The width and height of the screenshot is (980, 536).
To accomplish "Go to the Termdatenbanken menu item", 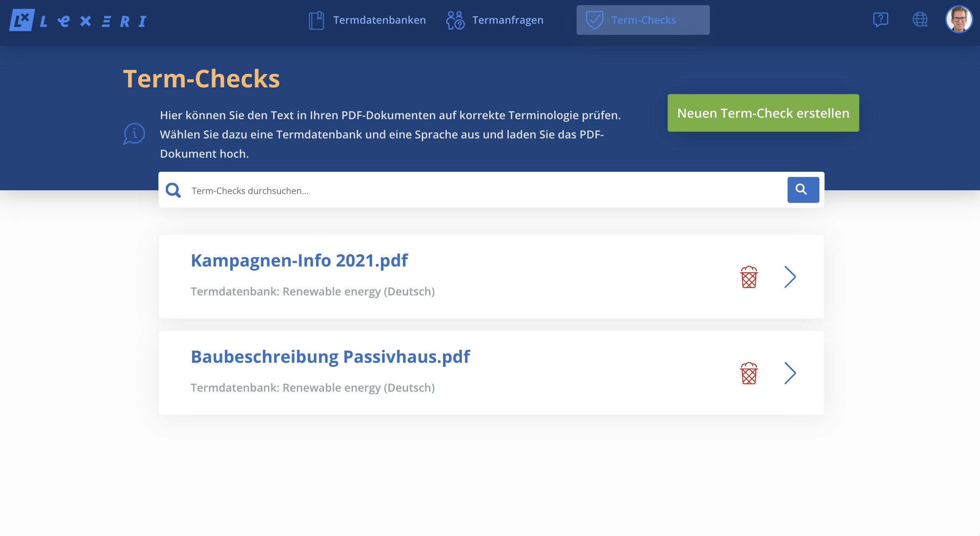I will pos(379,20).
